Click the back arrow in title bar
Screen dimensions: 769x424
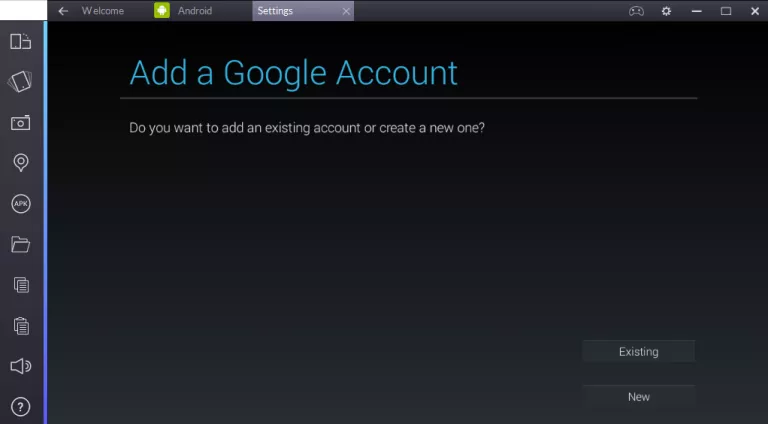pyautogui.click(x=63, y=11)
